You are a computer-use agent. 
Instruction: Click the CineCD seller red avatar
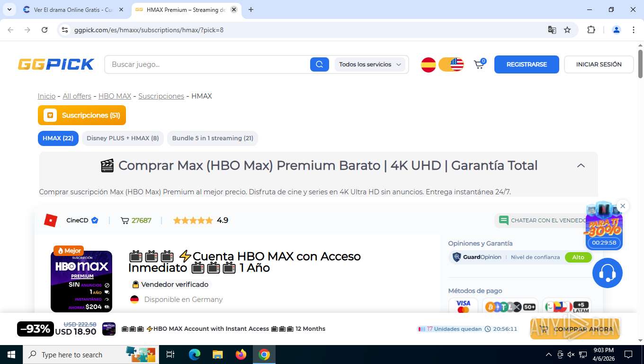(51, 220)
